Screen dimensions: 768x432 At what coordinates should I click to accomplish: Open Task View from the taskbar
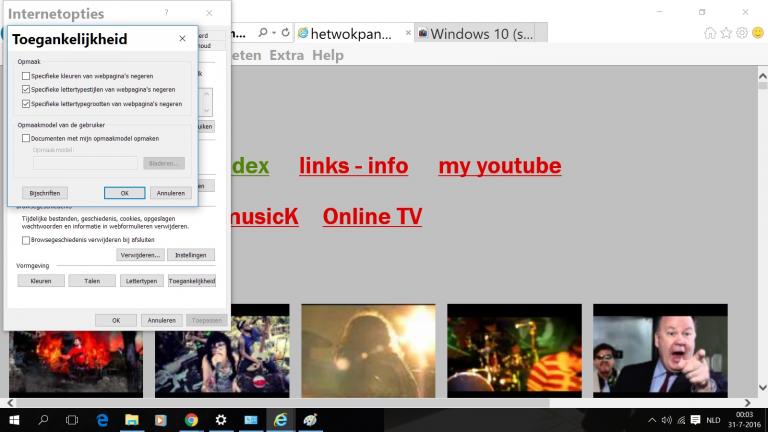pyautogui.click(x=72, y=420)
